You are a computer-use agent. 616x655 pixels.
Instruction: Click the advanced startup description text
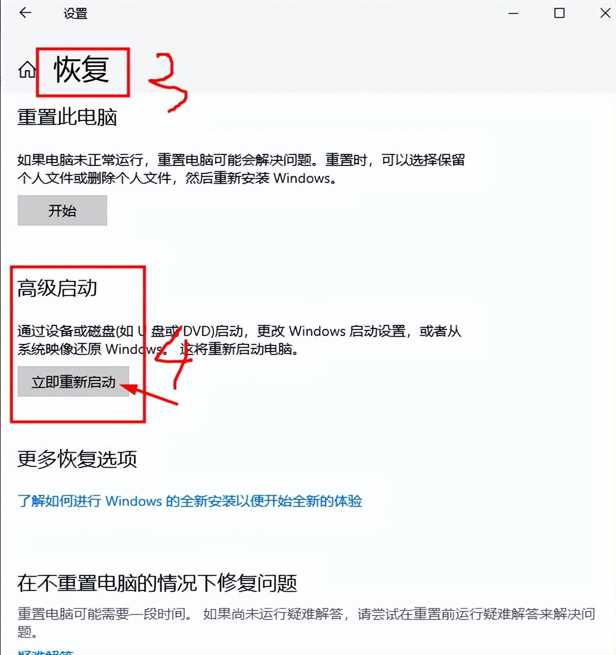point(239,340)
